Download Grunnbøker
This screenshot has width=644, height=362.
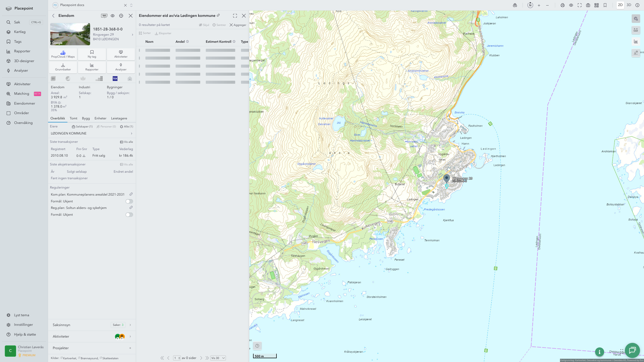(x=63, y=67)
